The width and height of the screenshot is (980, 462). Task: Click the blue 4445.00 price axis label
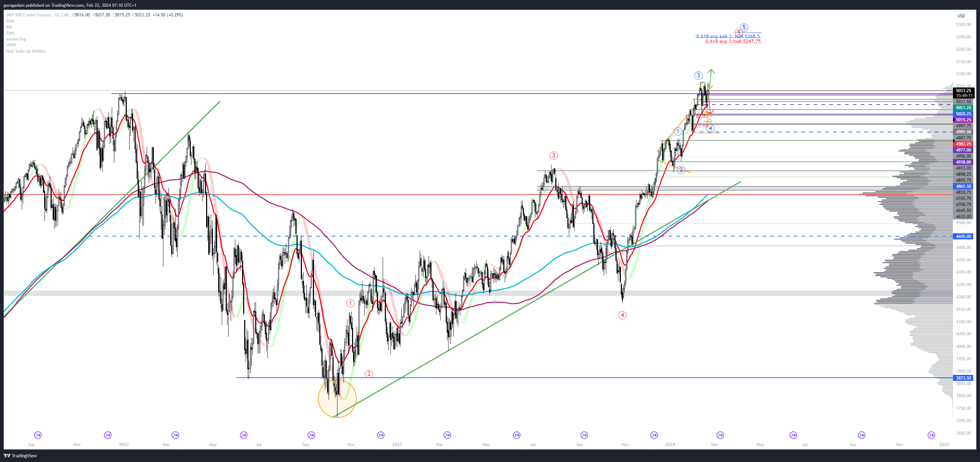[963, 237]
